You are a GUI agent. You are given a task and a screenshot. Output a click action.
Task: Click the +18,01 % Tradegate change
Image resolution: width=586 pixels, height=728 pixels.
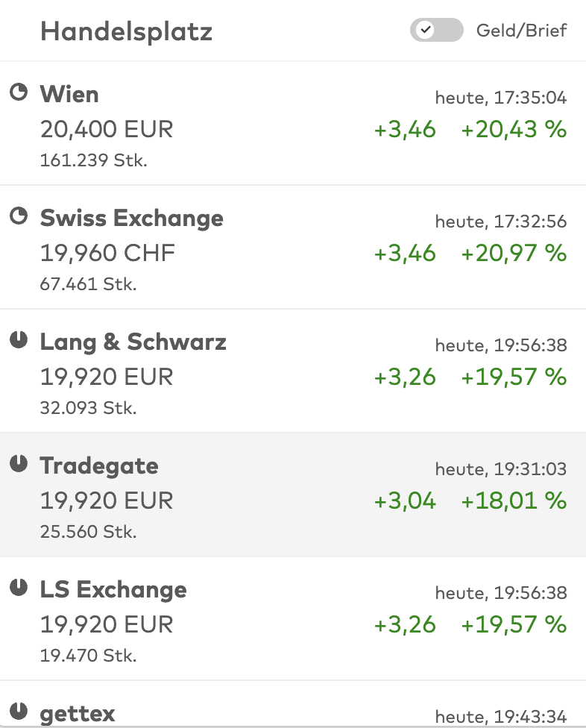point(514,501)
